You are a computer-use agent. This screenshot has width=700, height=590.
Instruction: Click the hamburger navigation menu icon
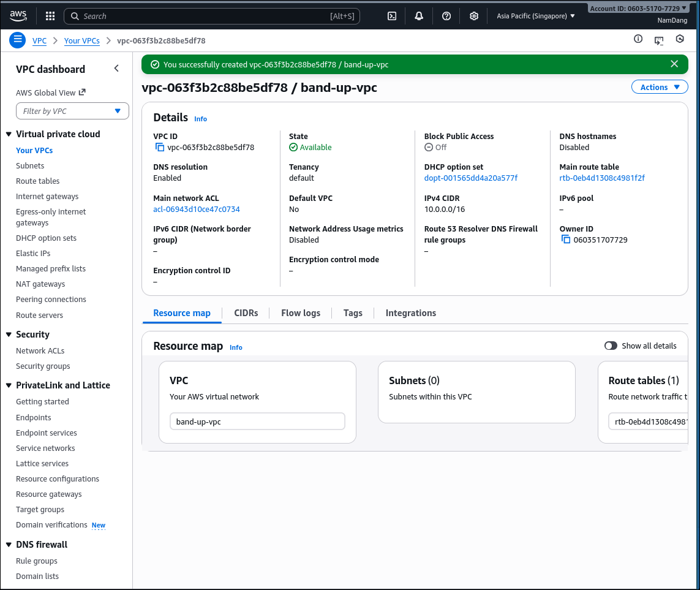point(17,40)
